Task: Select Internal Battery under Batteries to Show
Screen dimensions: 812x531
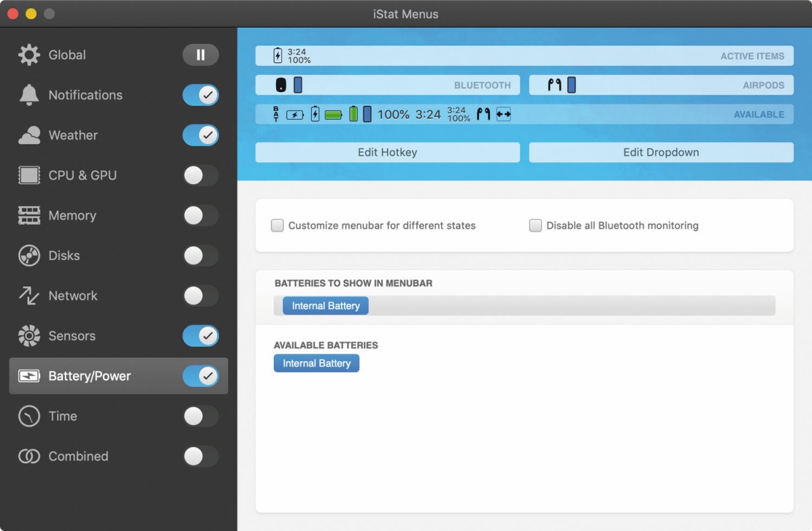Action: pyautogui.click(x=325, y=306)
